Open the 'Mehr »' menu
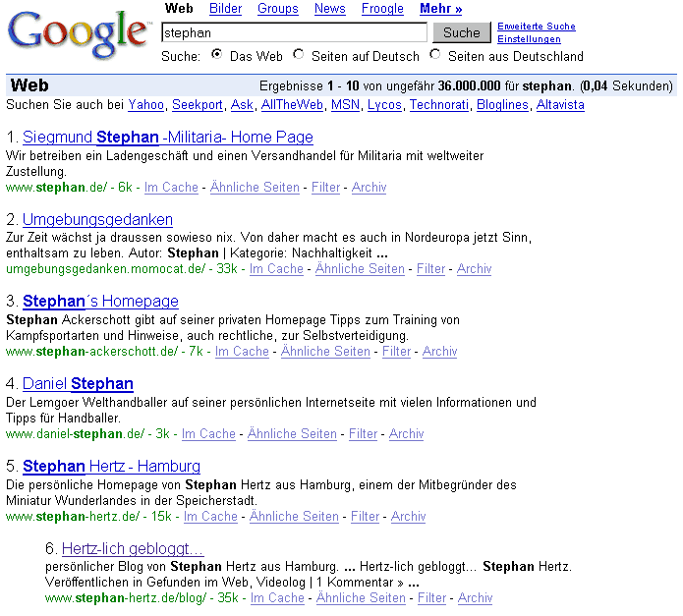Screen dimensions: 683x616 (x=440, y=9)
